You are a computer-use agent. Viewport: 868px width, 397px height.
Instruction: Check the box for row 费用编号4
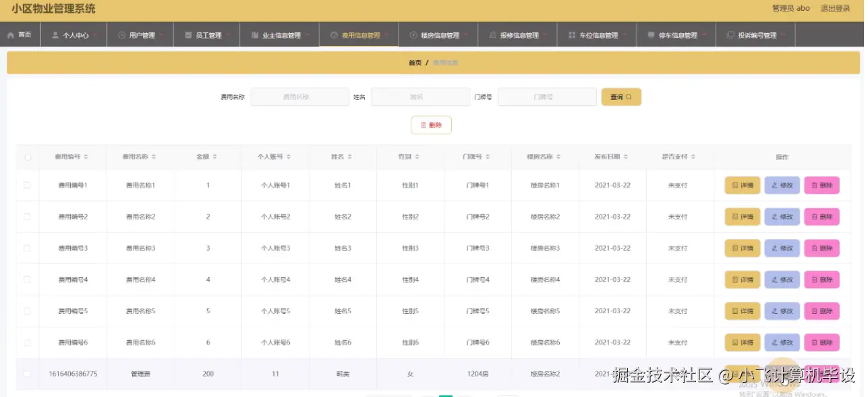[28, 280]
